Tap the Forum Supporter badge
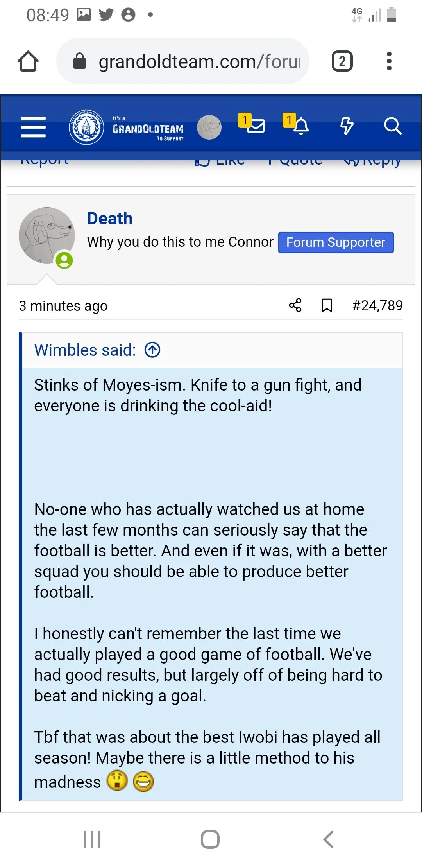This screenshot has height=868, width=422. pos(336,242)
